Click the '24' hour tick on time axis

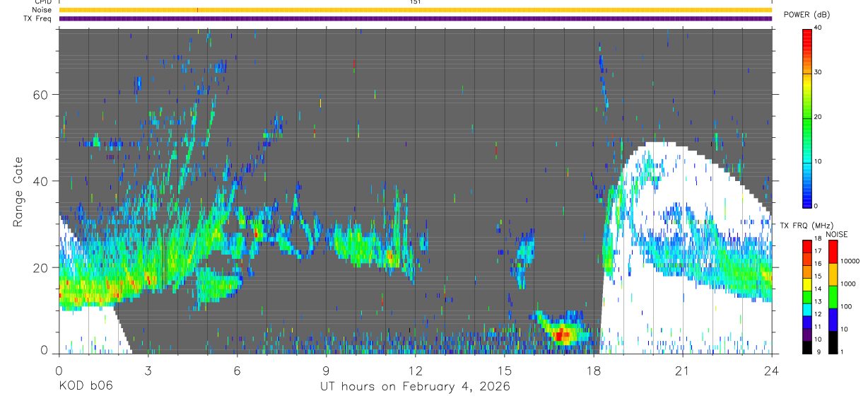[x=772, y=370]
